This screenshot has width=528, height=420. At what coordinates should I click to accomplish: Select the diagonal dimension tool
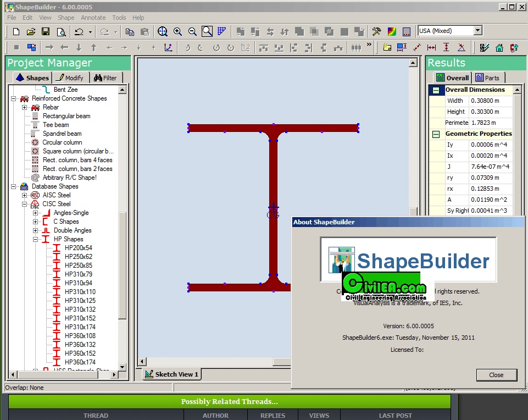417,47
